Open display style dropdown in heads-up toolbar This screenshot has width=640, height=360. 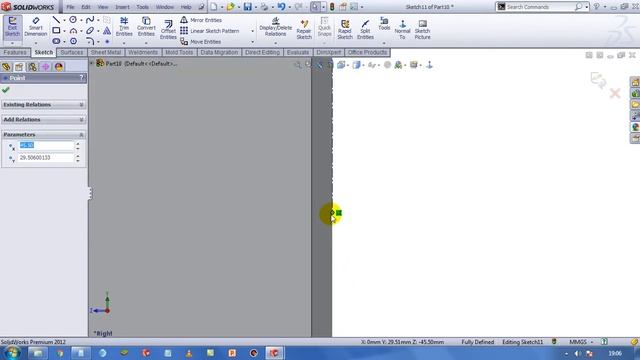tap(363, 65)
